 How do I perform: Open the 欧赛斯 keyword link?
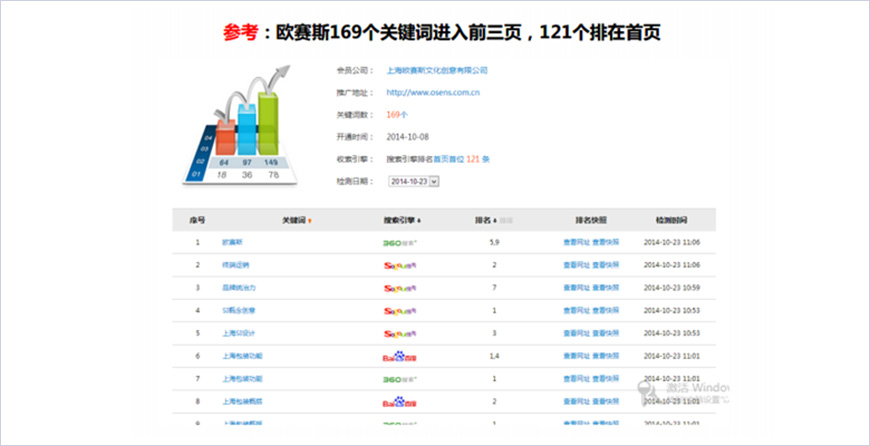[x=232, y=242]
